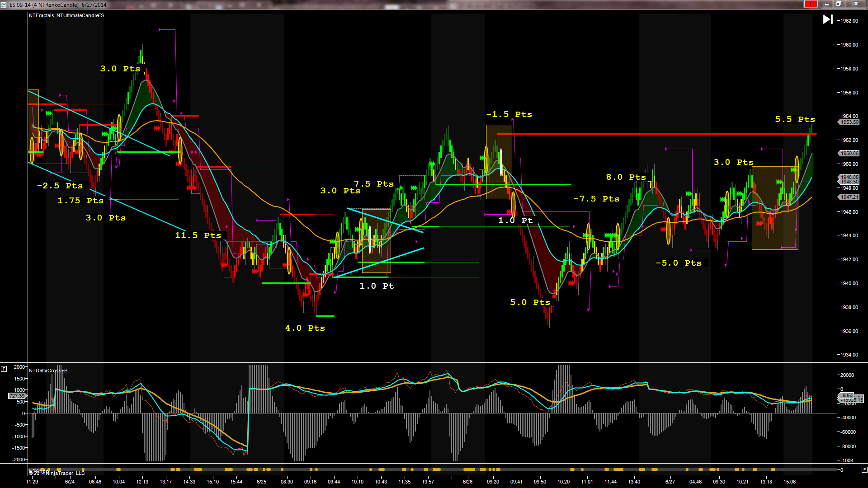
Task: Select the '11.5 Pts' text annotation
Action: point(198,235)
